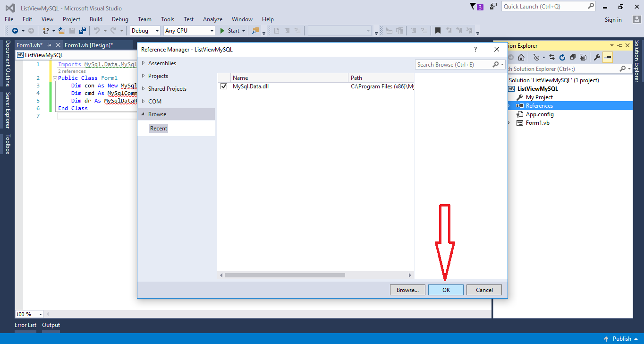Click the Save All toolbar icon
This screenshot has height=344, width=644.
[82, 31]
